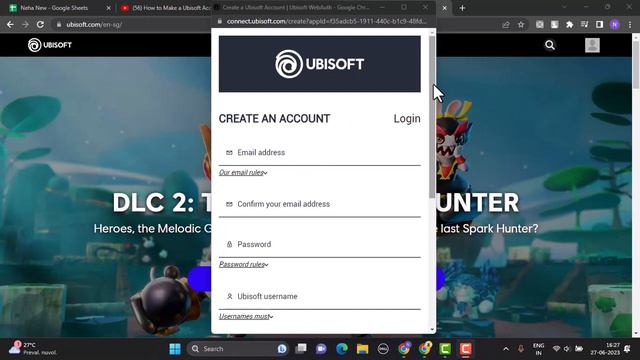Click the Password input field
The width and height of the screenshot is (640, 360).
[x=320, y=244]
